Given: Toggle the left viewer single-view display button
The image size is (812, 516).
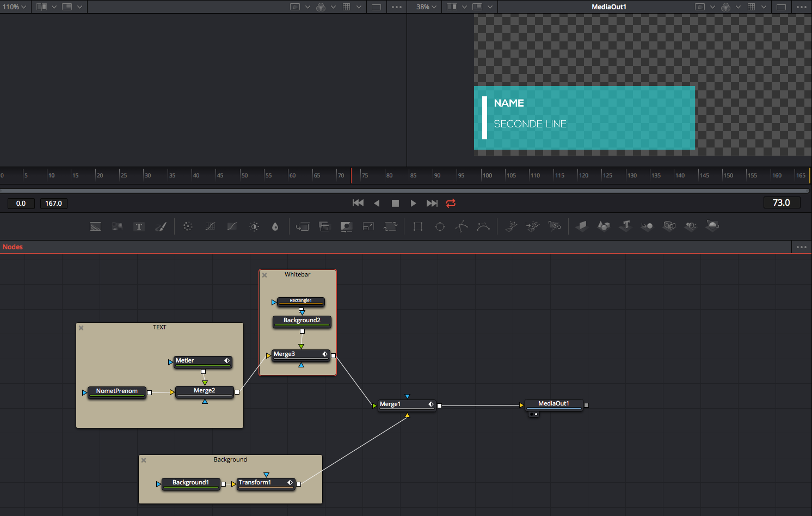Looking at the screenshot, I should (x=376, y=7).
